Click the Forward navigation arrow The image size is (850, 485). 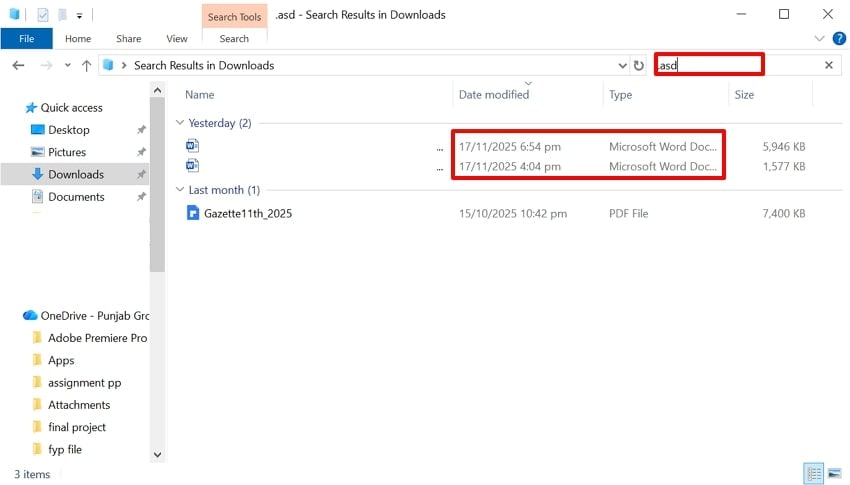pyautogui.click(x=47, y=66)
